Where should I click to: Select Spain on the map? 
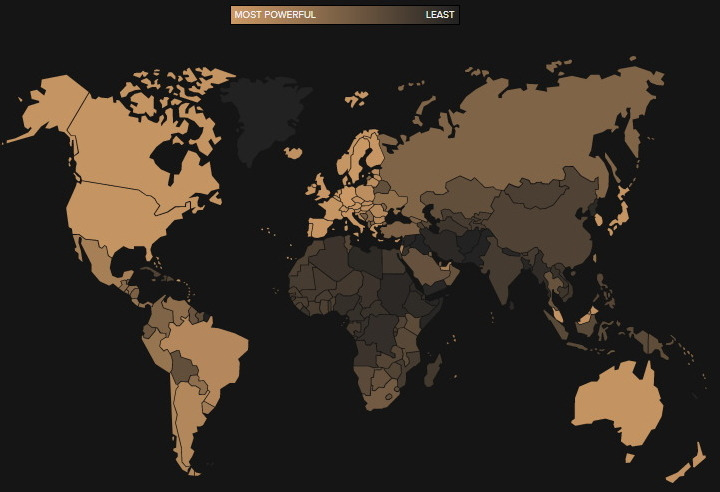(321, 227)
